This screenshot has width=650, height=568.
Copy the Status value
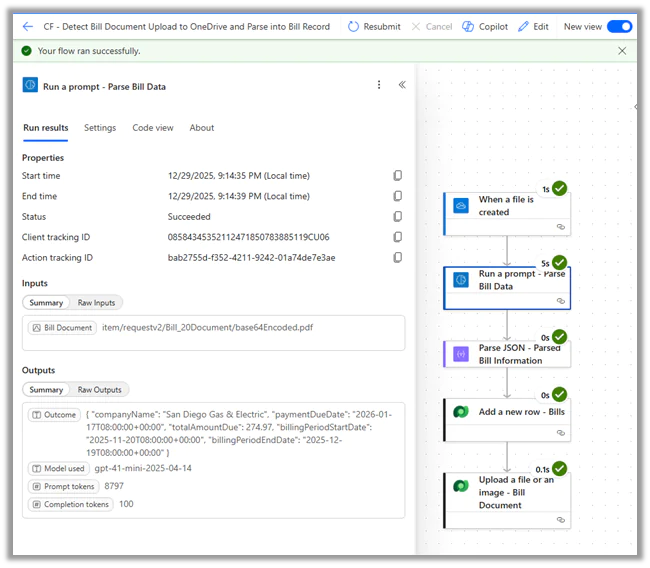[398, 216]
